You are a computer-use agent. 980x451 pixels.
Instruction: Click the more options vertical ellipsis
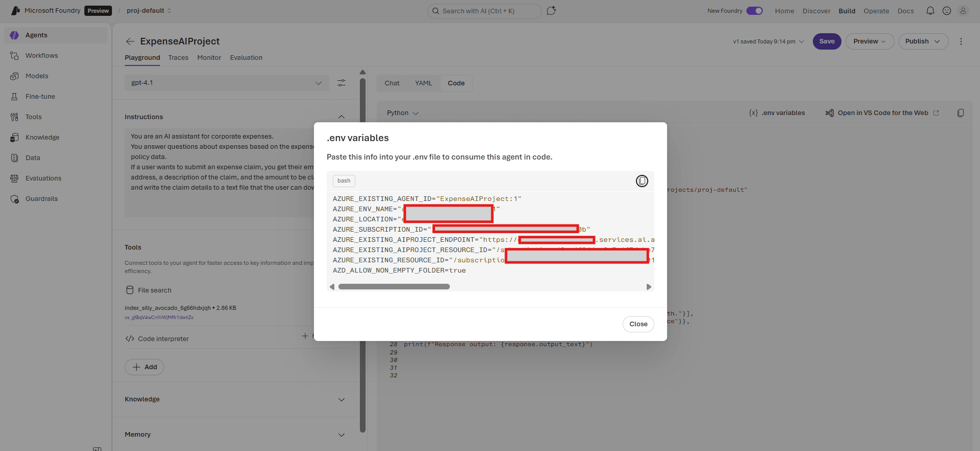click(961, 41)
